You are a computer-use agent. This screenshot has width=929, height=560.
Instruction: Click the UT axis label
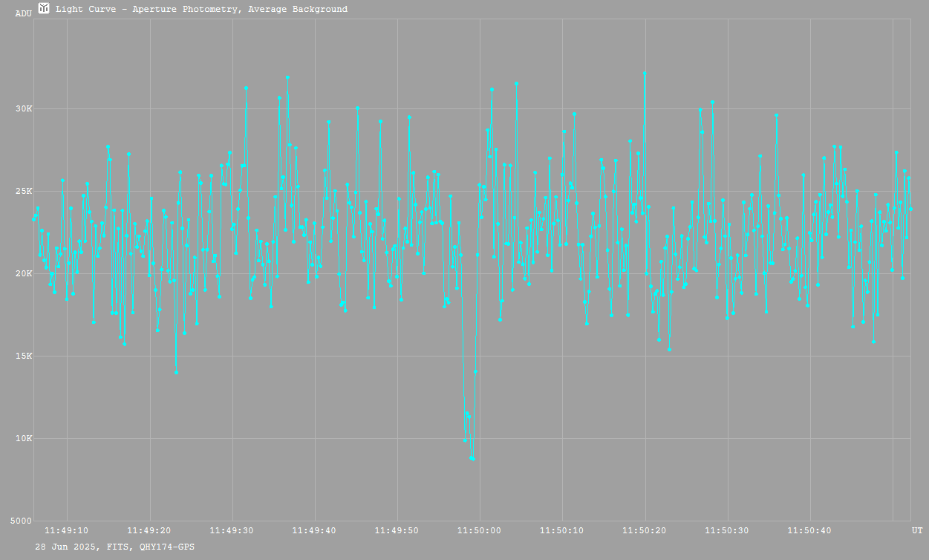(916, 530)
